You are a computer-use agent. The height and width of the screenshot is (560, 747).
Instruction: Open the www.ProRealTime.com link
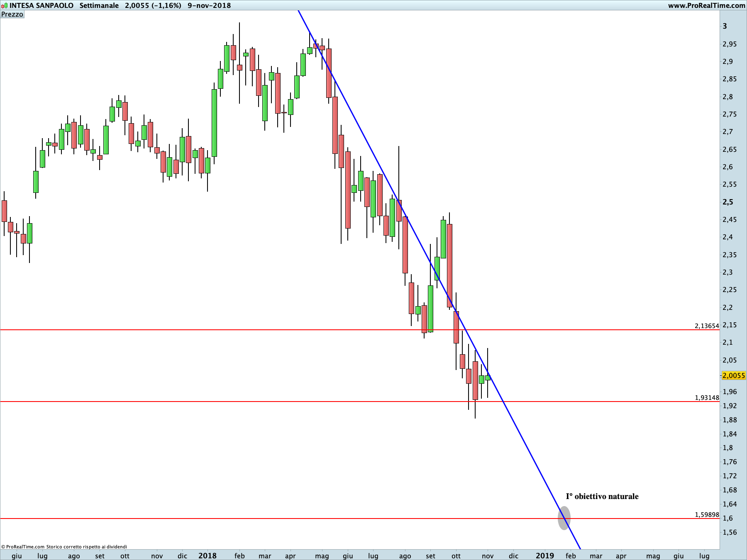[x=706, y=5]
